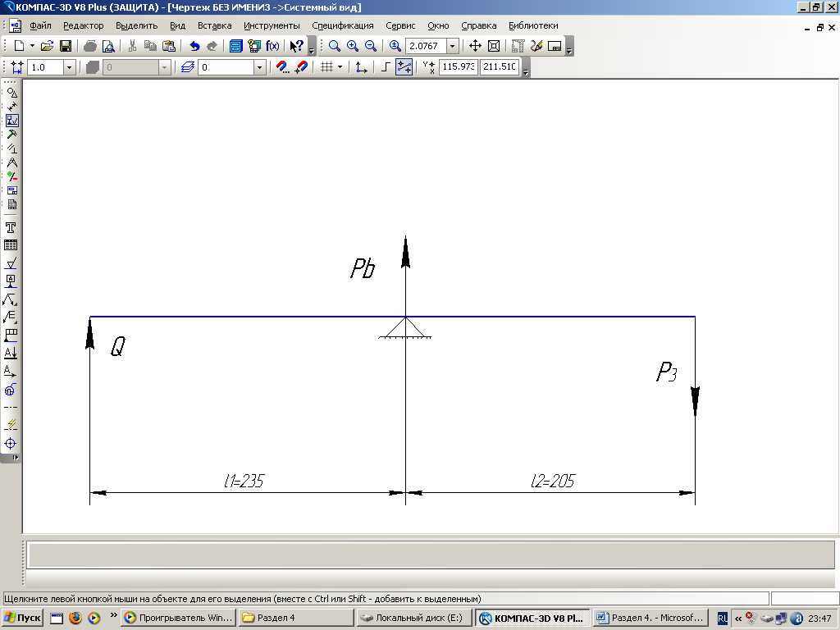
Task: Click the Pan (move view) icon
Action: click(x=475, y=46)
